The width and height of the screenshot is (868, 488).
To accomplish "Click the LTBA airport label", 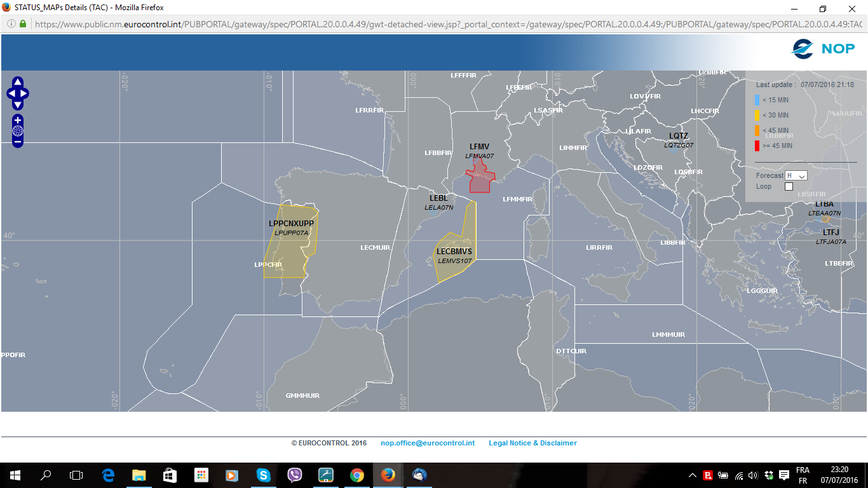I will click(x=824, y=204).
